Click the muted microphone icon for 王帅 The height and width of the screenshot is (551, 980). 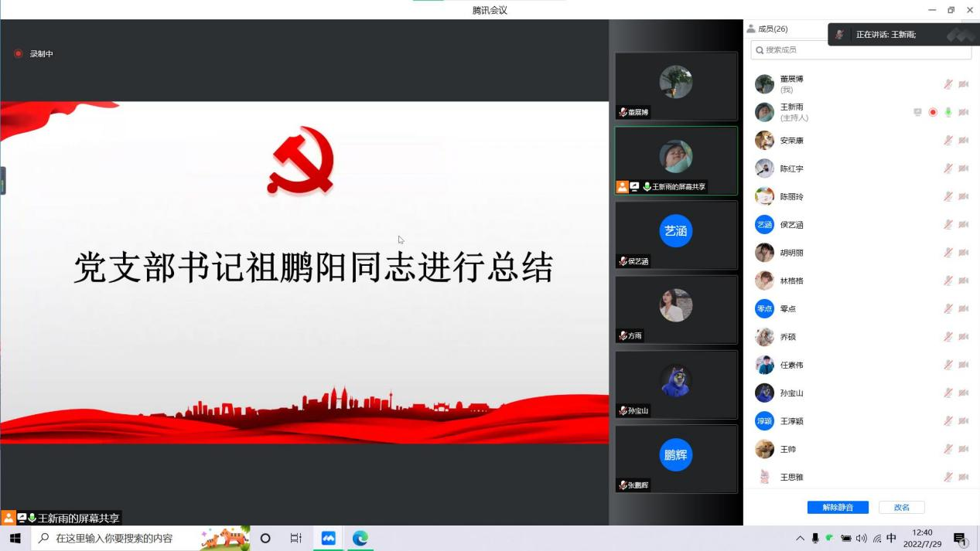click(948, 449)
